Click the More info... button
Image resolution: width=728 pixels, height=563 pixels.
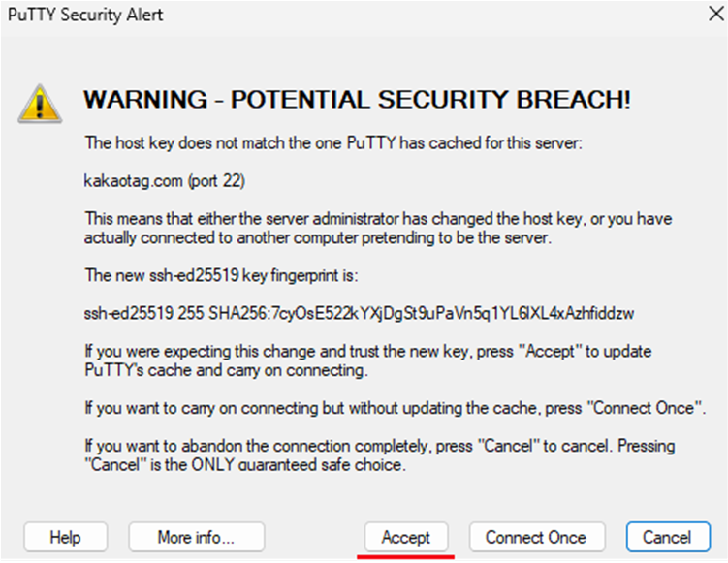pos(197,537)
